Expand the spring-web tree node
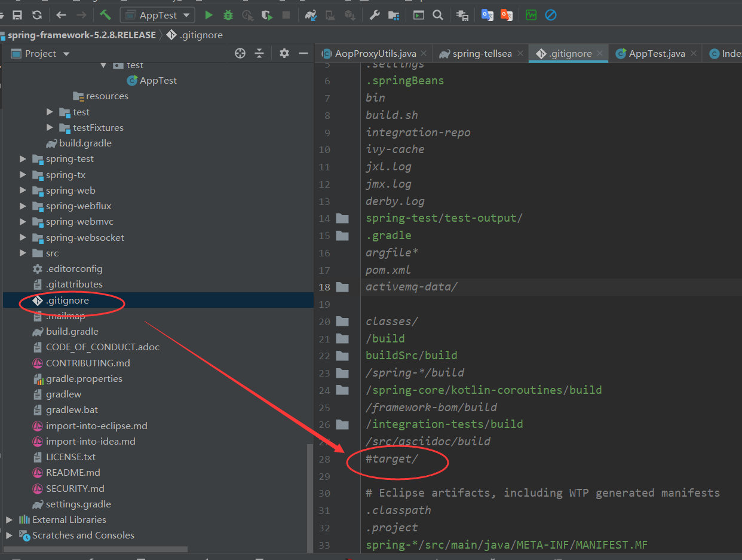742x560 pixels. pyautogui.click(x=22, y=190)
